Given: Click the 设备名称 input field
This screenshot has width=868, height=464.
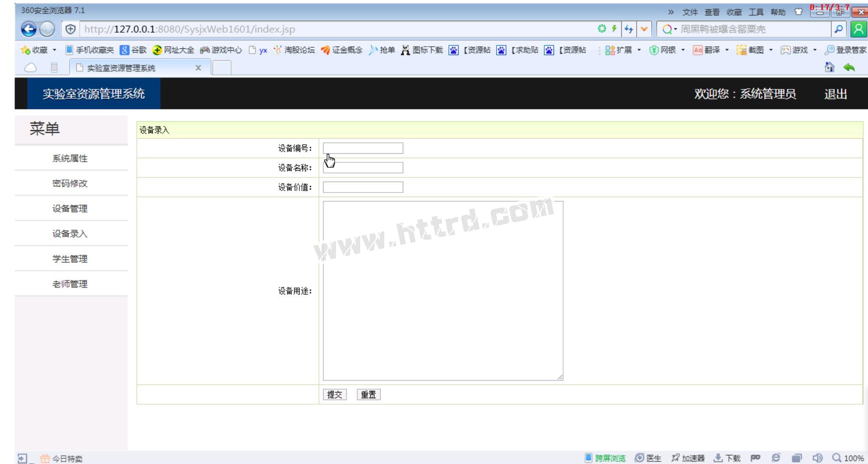Looking at the screenshot, I should coord(363,168).
